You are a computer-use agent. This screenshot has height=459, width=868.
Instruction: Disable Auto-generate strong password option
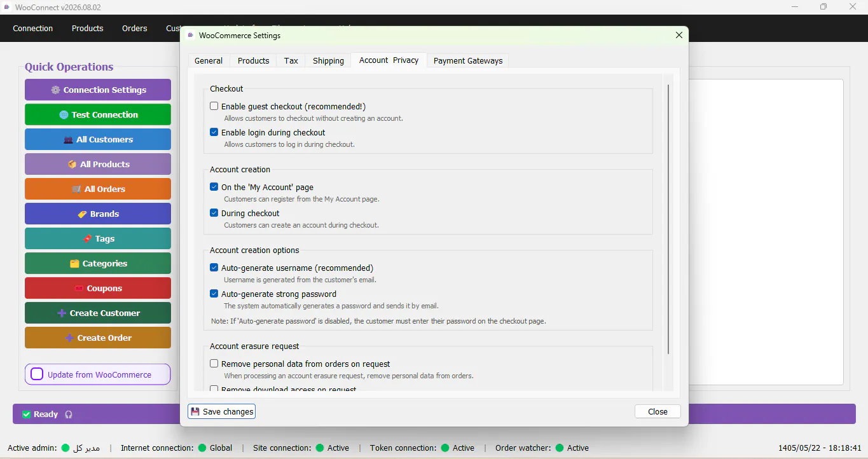coord(214,294)
